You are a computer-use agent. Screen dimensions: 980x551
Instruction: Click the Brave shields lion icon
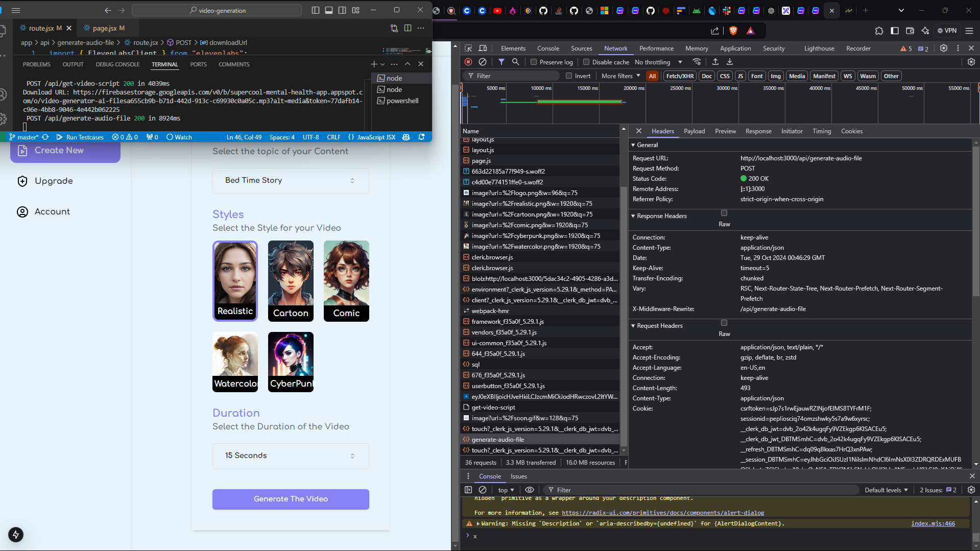[733, 31]
